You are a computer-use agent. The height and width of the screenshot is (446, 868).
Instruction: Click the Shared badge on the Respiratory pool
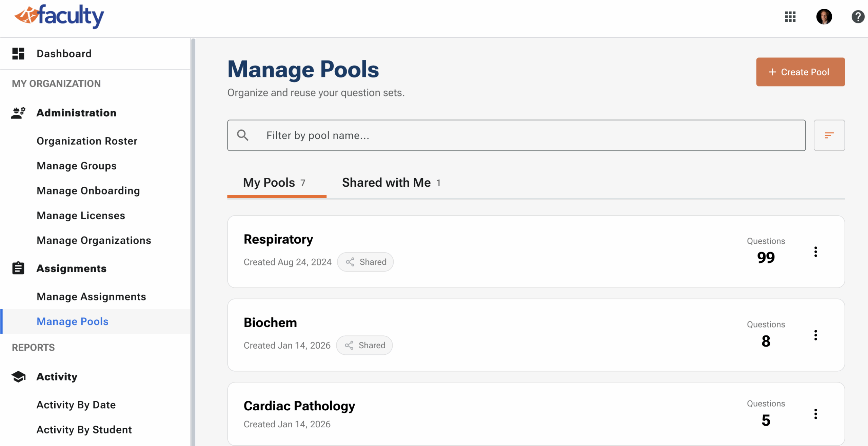365,262
